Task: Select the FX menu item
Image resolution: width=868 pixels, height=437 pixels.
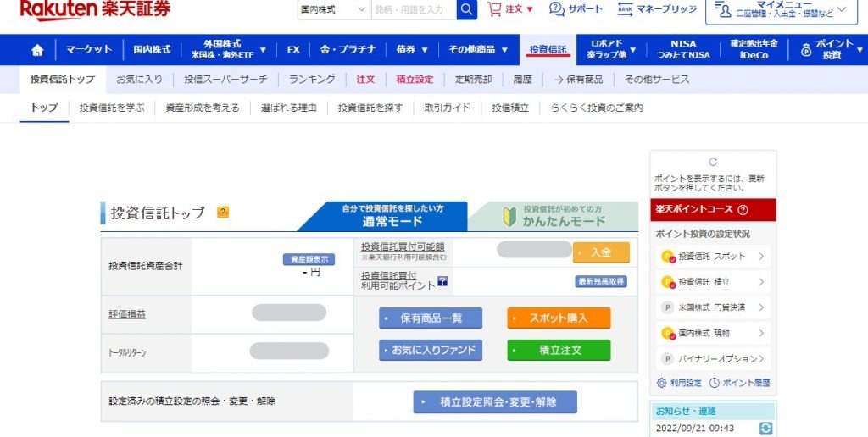Action: click(293, 50)
